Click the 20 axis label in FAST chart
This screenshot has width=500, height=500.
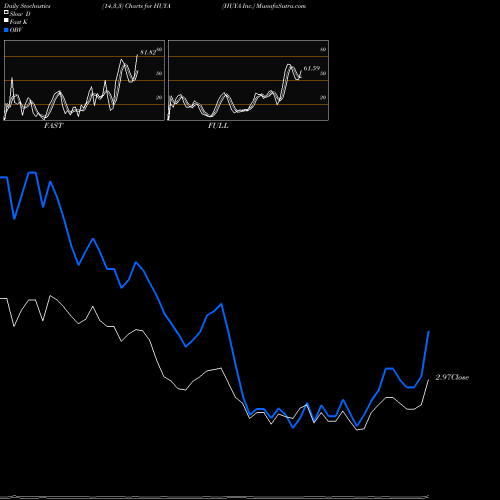coord(159,97)
